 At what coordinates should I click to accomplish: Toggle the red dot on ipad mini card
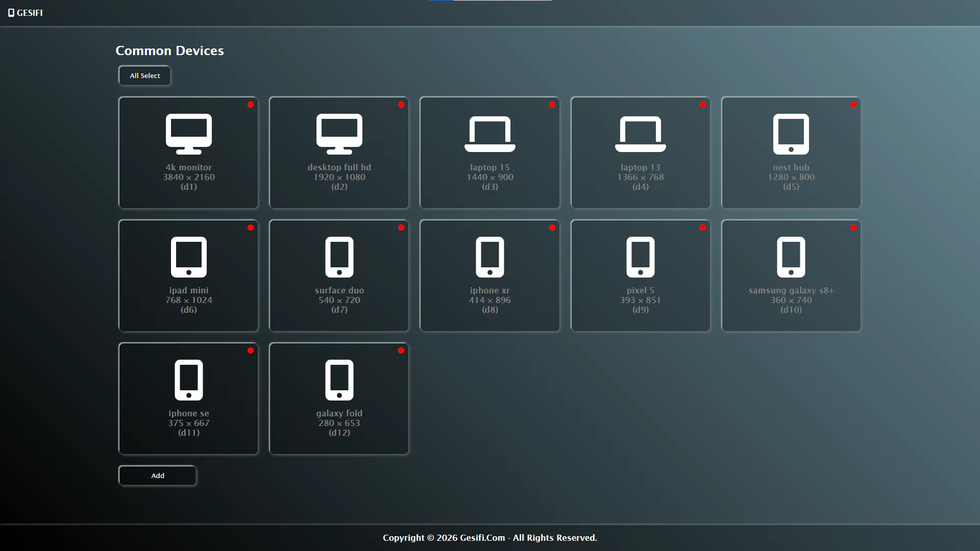coord(251,228)
